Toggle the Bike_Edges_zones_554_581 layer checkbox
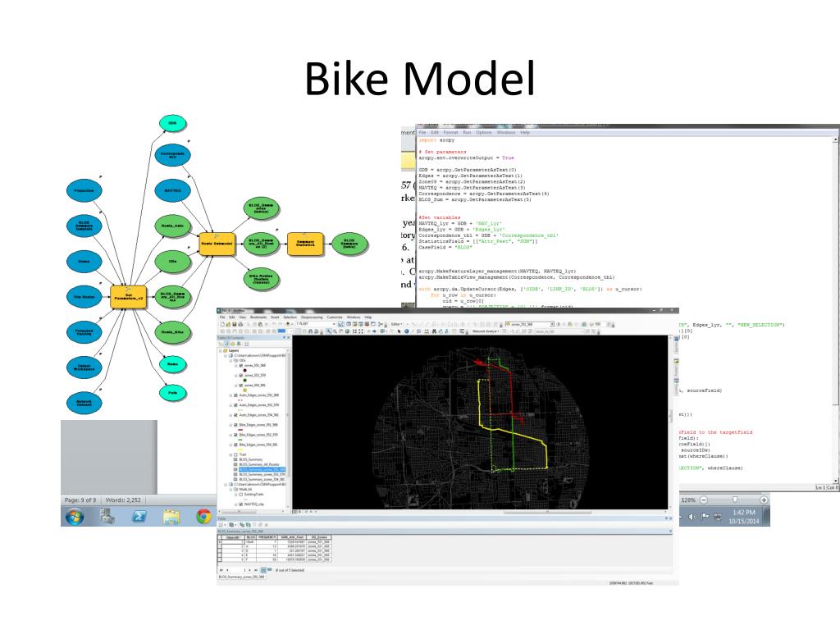The width and height of the screenshot is (840, 630). click(x=235, y=445)
